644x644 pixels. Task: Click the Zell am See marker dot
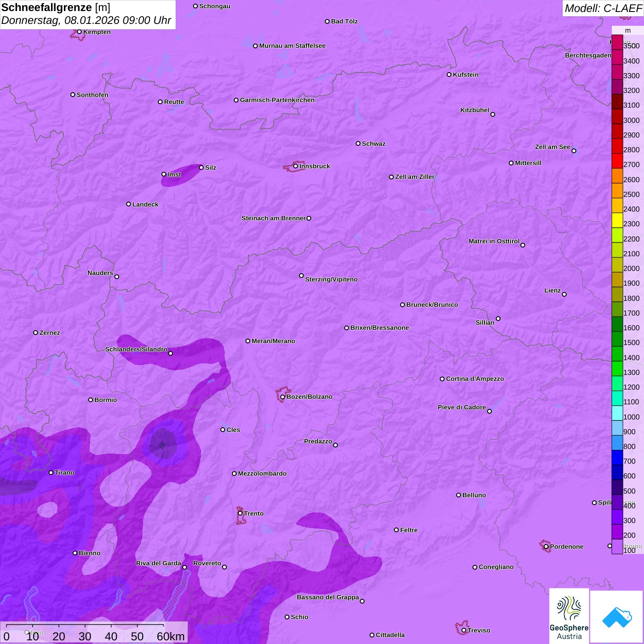[x=574, y=150]
